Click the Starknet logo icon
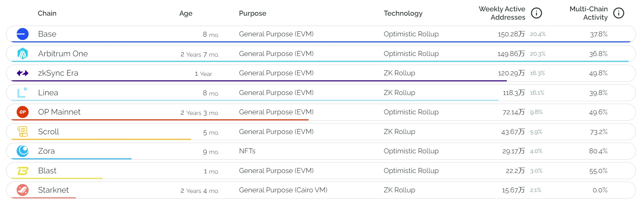Screen dimensions: 644x200 click(23, 190)
